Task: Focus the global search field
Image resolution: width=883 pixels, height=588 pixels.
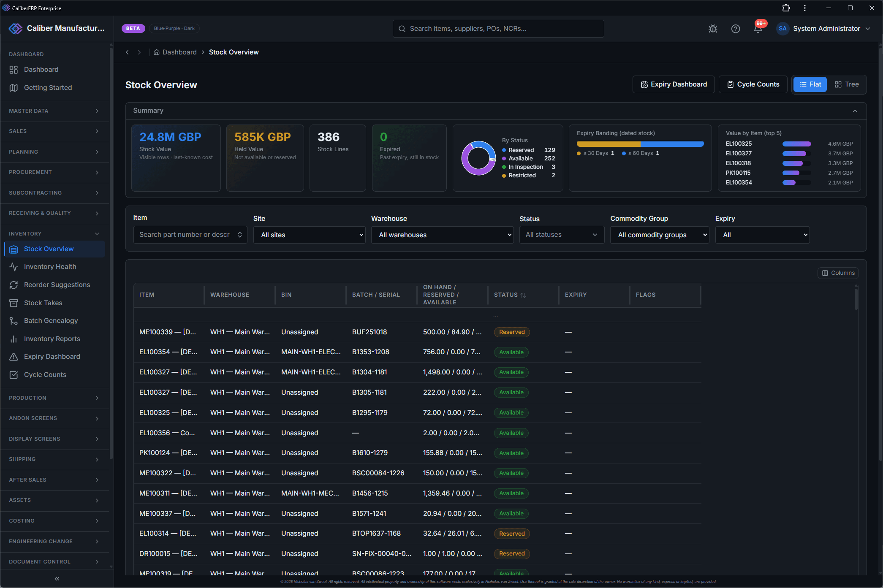Action: pyautogui.click(x=498, y=29)
